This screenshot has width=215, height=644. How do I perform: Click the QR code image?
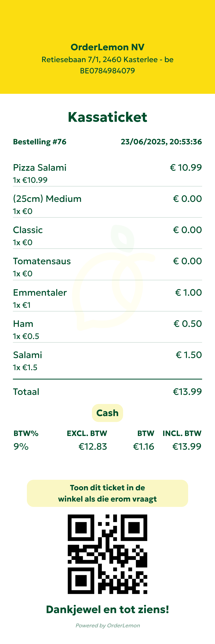pos(107,554)
